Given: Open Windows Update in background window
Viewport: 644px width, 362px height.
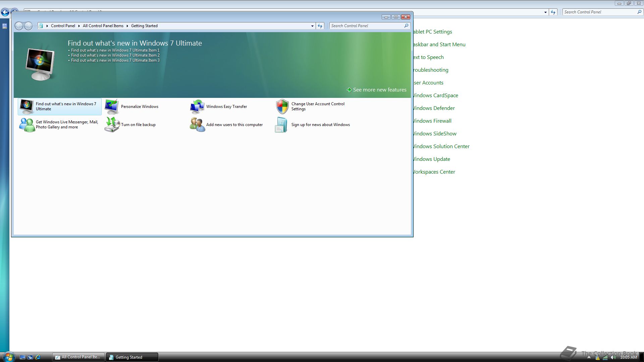Looking at the screenshot, I should (x=432, y=159).
